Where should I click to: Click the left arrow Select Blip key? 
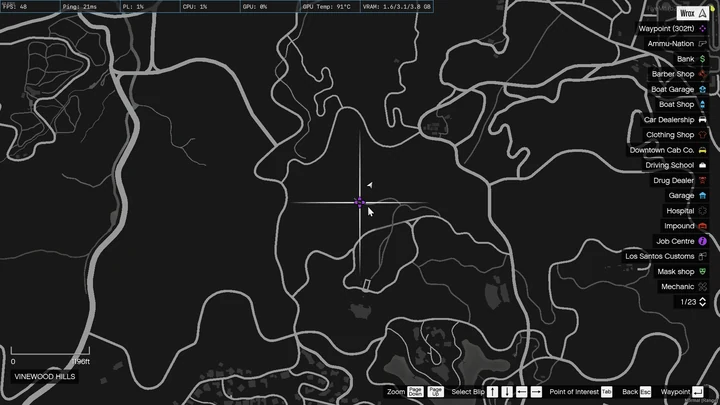click(522, 392)
